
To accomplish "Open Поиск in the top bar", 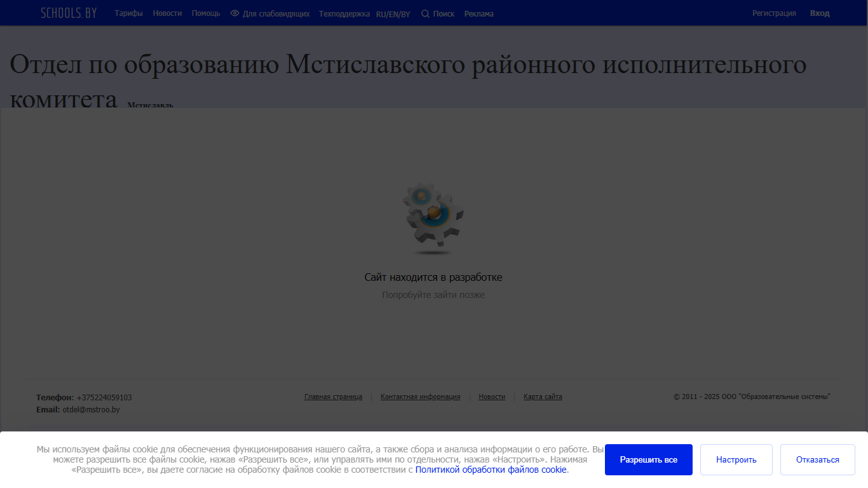I will 444,13.
